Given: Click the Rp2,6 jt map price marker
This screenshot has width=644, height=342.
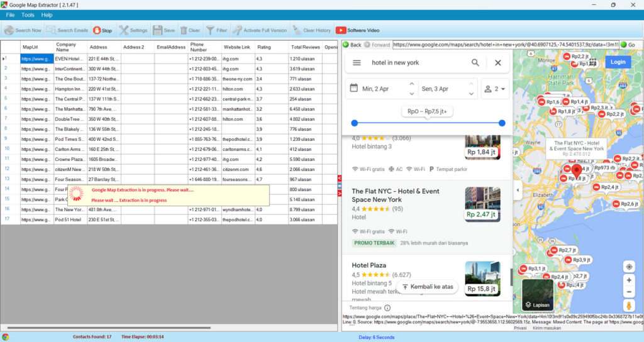Looking at the screenshot, I should tap(625, 204).
